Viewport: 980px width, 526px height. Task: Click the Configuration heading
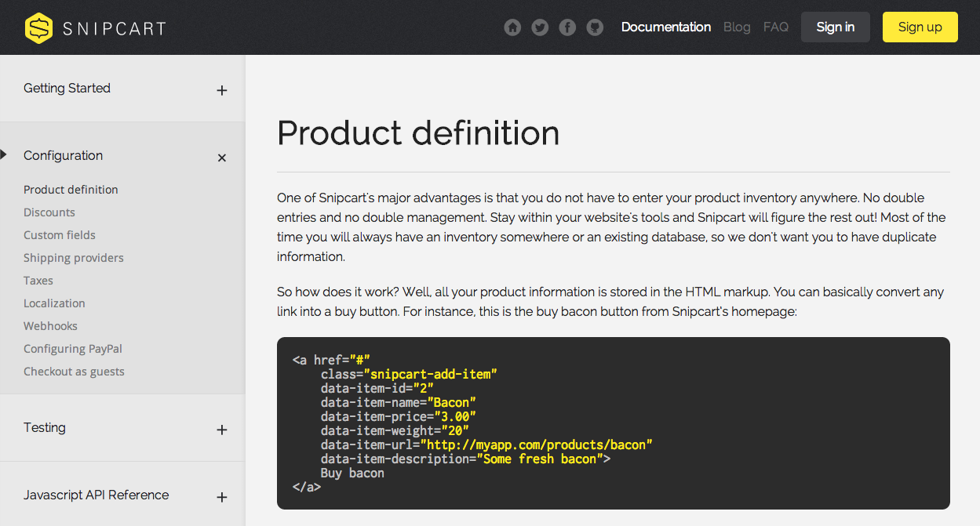(63, 156)
